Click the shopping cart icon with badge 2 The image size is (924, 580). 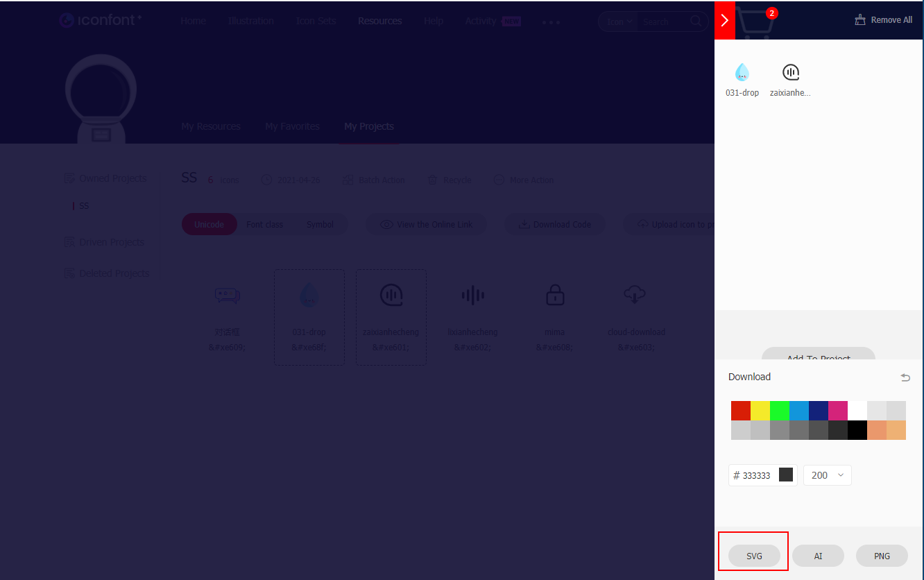(756, 22)
